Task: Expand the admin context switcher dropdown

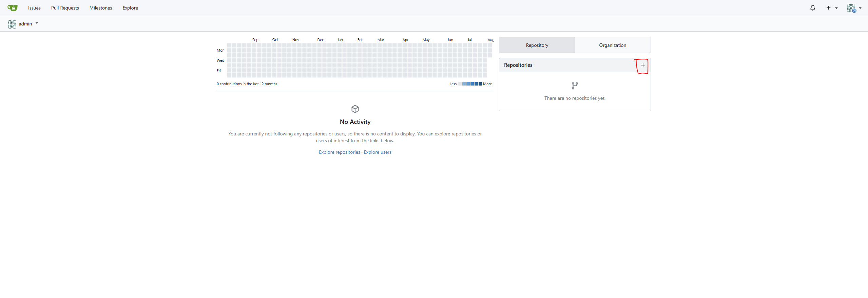Action: 23,24
